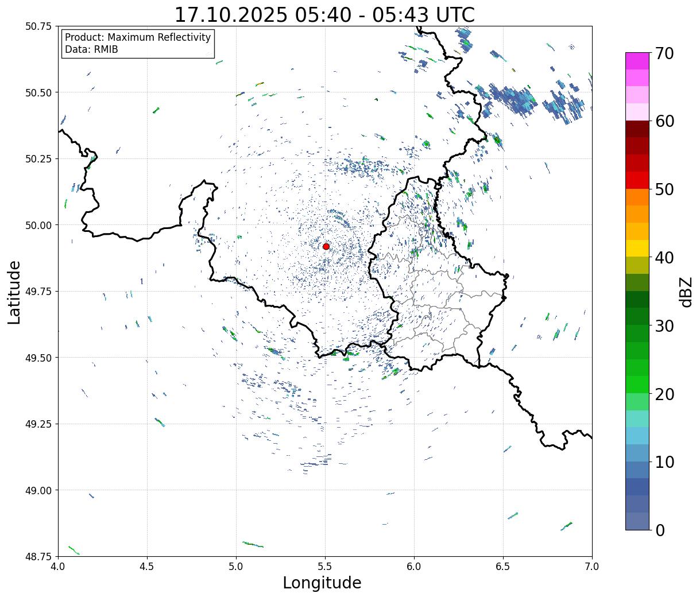Image resolution: width=700 pixels, height=597 pixels.
Task: Pick the bright green colorbar segment above 20
Action: [x=637, y=385]
